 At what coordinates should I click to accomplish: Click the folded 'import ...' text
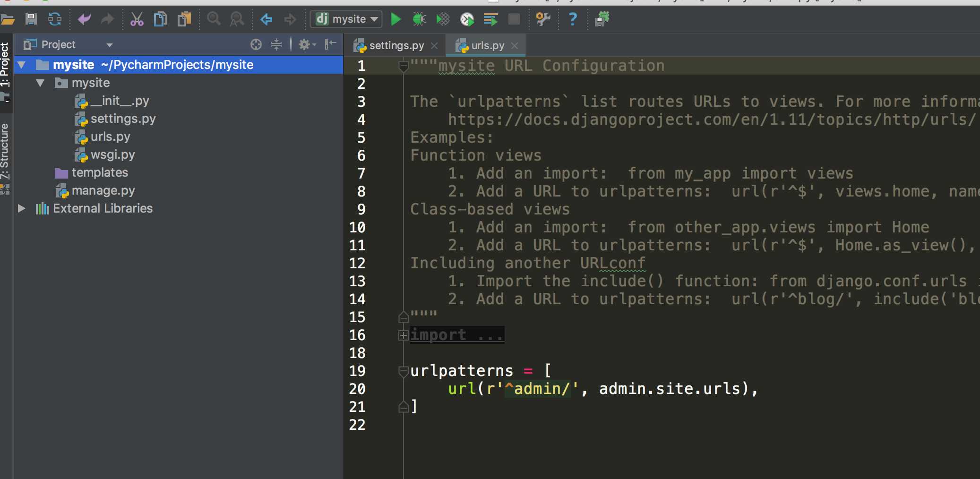tap(457, 335)
